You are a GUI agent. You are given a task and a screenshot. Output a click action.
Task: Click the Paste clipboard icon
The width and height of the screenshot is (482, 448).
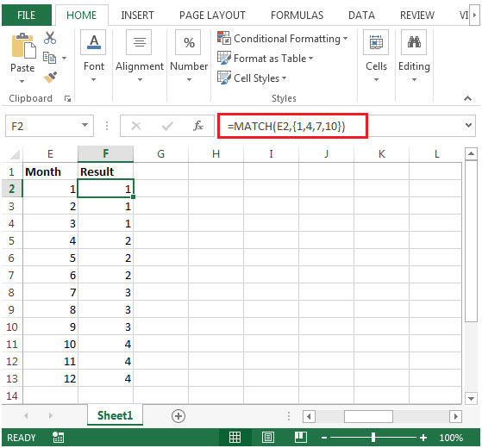pyautogui.click(x=23, y=46)
